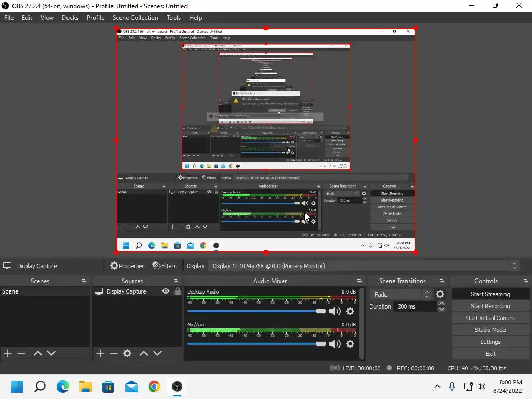532x399 pixels.
Task: Open Docks menu
Action: click(x=70, y=18)
